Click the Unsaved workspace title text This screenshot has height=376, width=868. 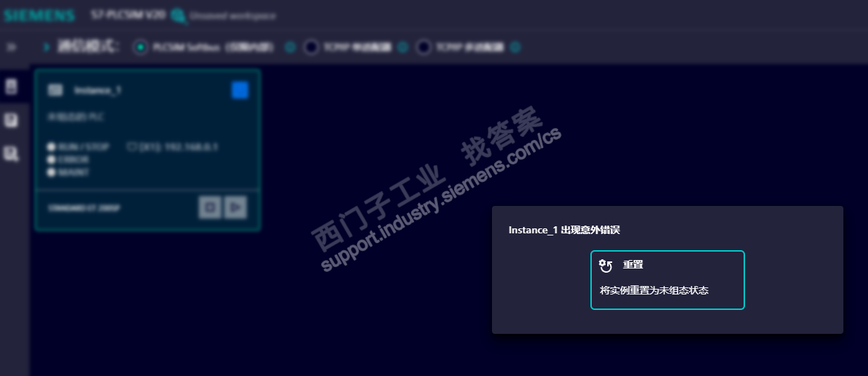(233, 15)
